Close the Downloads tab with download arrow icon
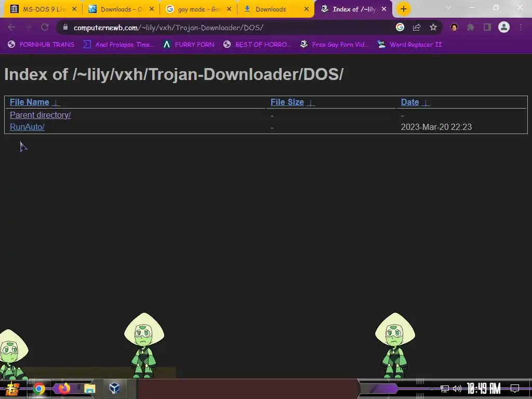 tap(307, 9)
